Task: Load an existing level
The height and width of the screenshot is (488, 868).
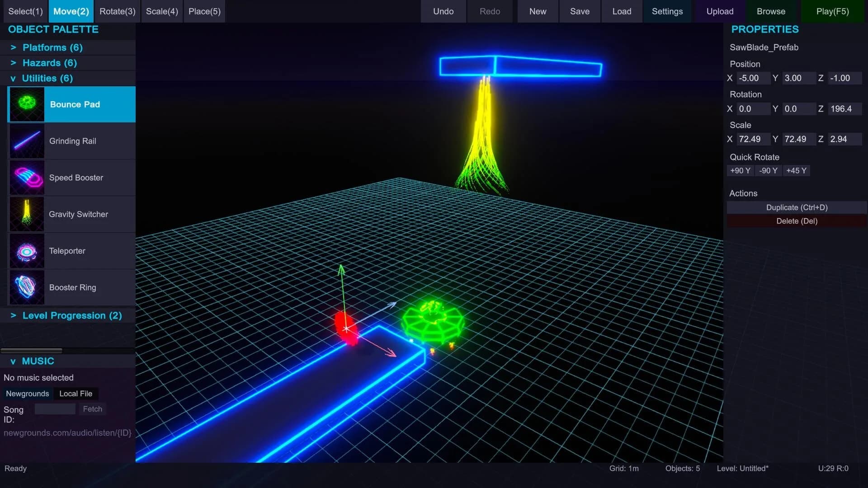Action: pos(622,11)
